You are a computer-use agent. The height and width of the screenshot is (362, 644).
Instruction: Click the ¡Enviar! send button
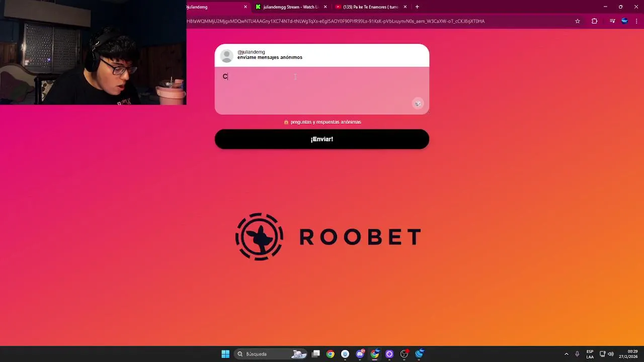322,139
